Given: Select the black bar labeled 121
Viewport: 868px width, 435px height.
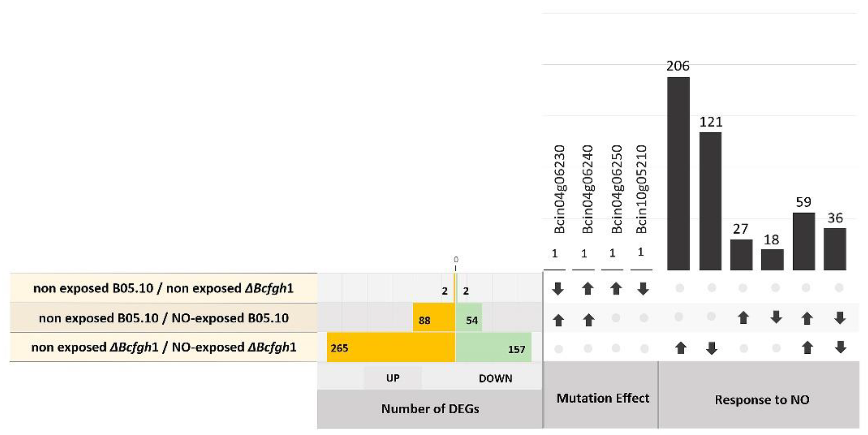Looking at the screenshot, I should (710, 201).
